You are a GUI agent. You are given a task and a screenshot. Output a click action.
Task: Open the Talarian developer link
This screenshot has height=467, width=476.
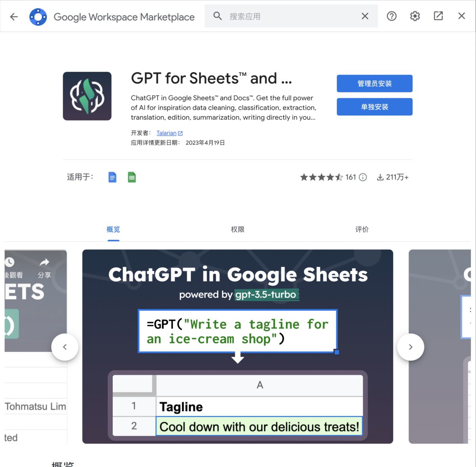pos(167,133)
